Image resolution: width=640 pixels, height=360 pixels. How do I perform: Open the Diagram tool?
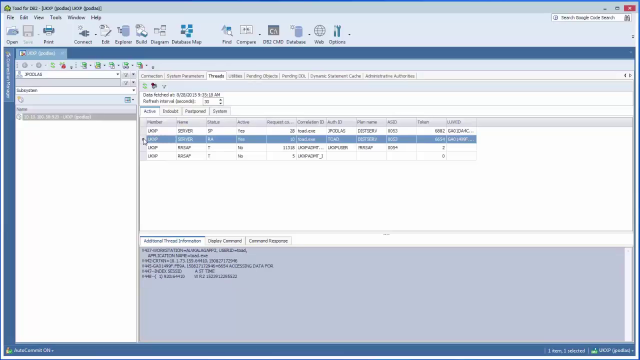[x=160, y=34]
